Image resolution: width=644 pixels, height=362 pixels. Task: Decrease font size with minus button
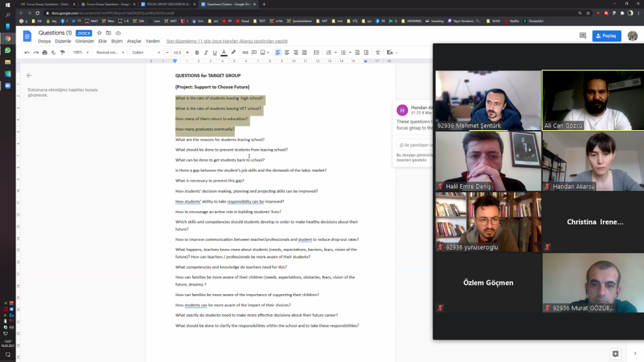point(167,53)
